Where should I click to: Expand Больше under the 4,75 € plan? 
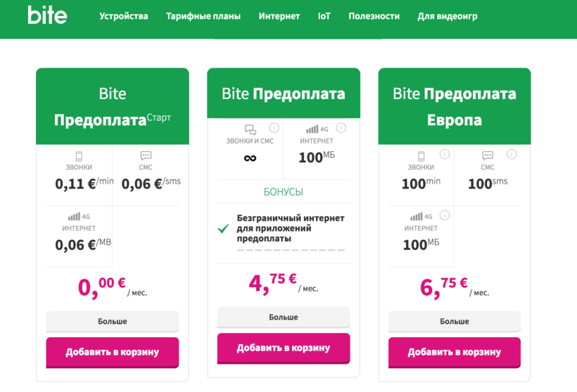click(284, 317)
